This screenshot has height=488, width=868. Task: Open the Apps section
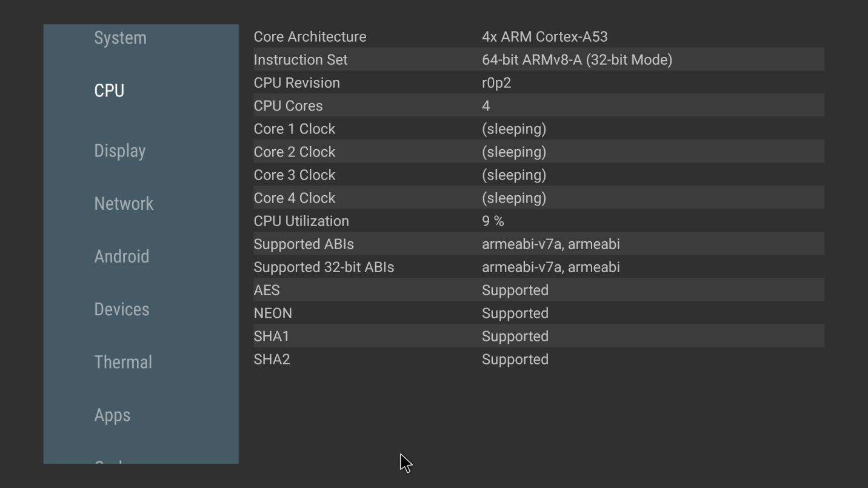pyautogui.click(x=112, y=415)
